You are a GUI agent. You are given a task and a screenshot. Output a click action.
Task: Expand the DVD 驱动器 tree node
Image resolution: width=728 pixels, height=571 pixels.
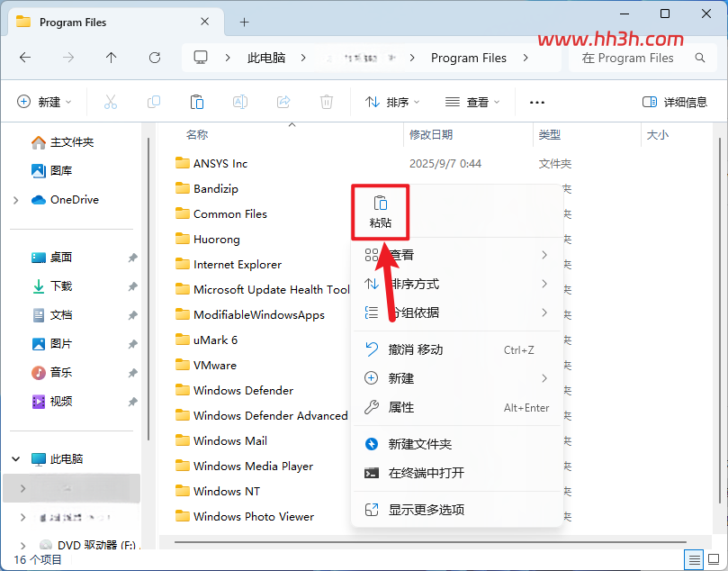tap(22, 545)
